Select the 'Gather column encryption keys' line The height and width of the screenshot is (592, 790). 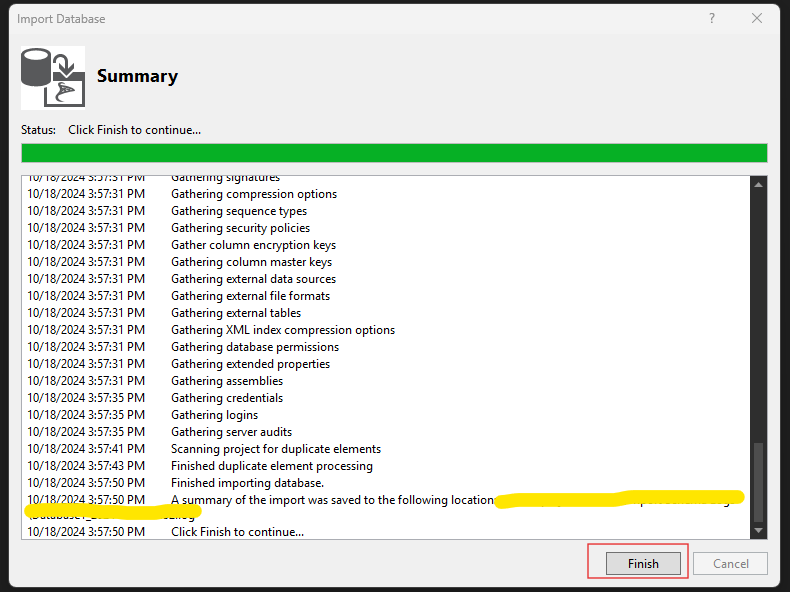click(253, 245)
